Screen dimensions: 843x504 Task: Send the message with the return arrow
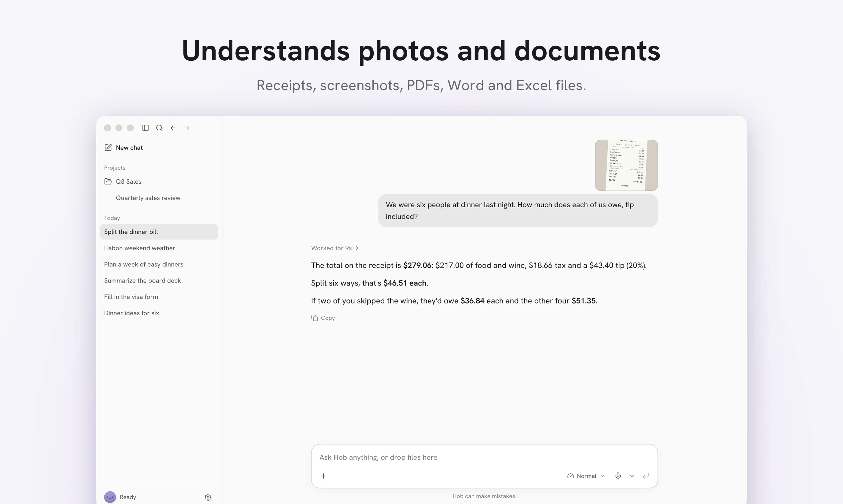click(646, 476)
